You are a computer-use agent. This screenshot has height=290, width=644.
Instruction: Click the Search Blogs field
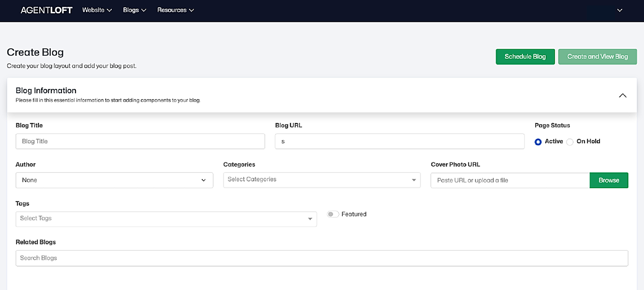[x=322, y=258]
